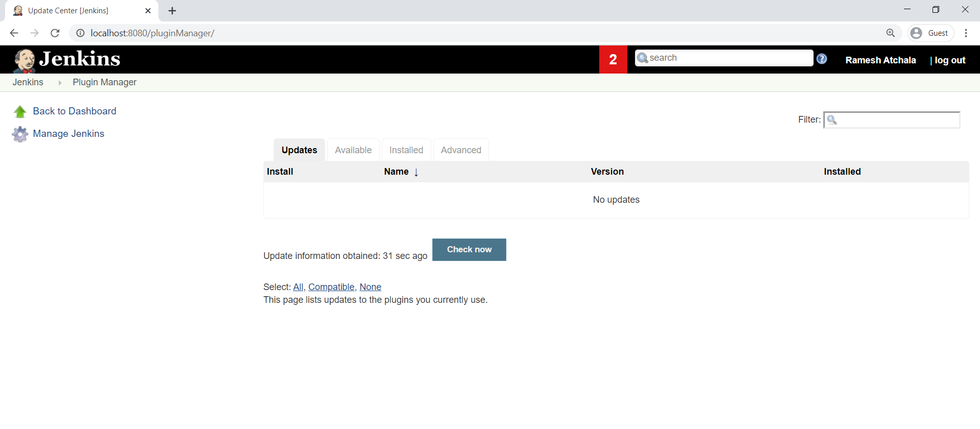Sort by the Name column arrow
Screen dimensions: 980x429
pyautogui.click(x=416, y=172)
